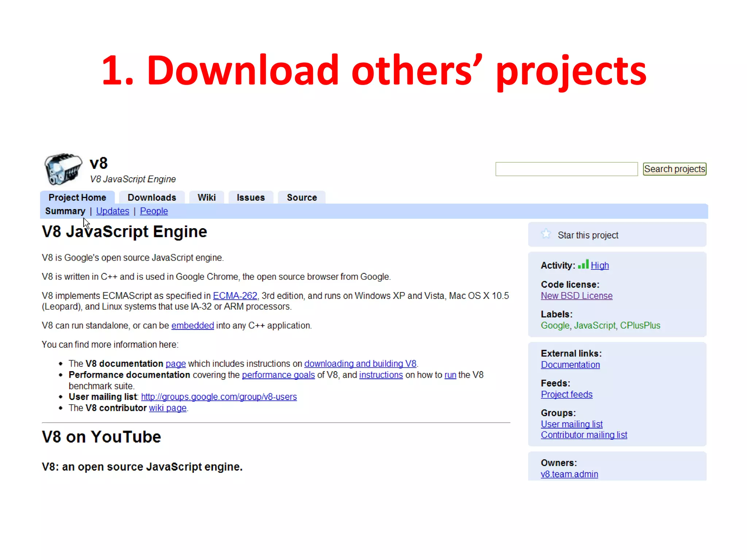Open the Project feeds link

[x=566, y=394]
